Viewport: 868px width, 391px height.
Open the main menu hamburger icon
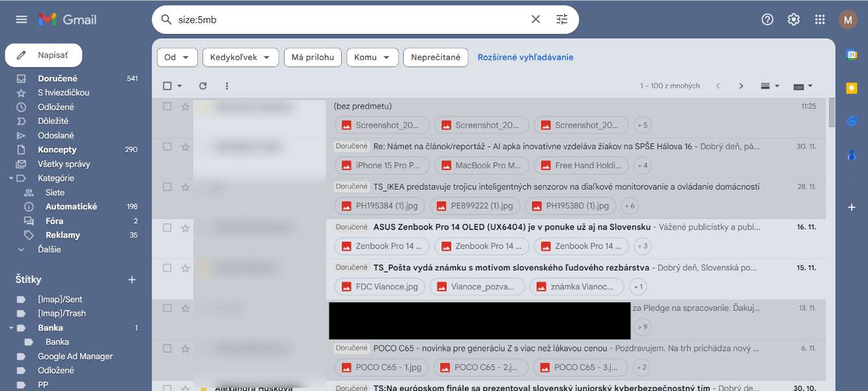tap(21, 20)
